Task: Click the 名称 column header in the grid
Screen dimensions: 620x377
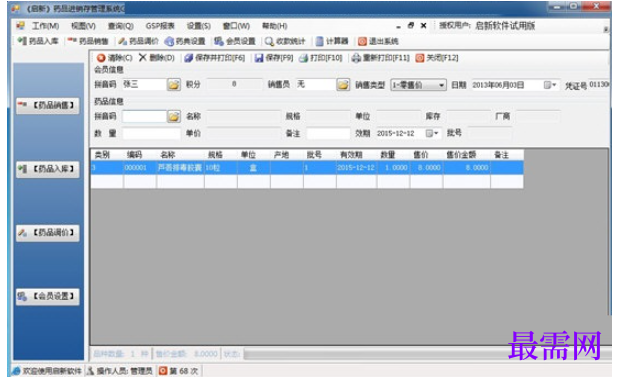Action: click(180, 155)
